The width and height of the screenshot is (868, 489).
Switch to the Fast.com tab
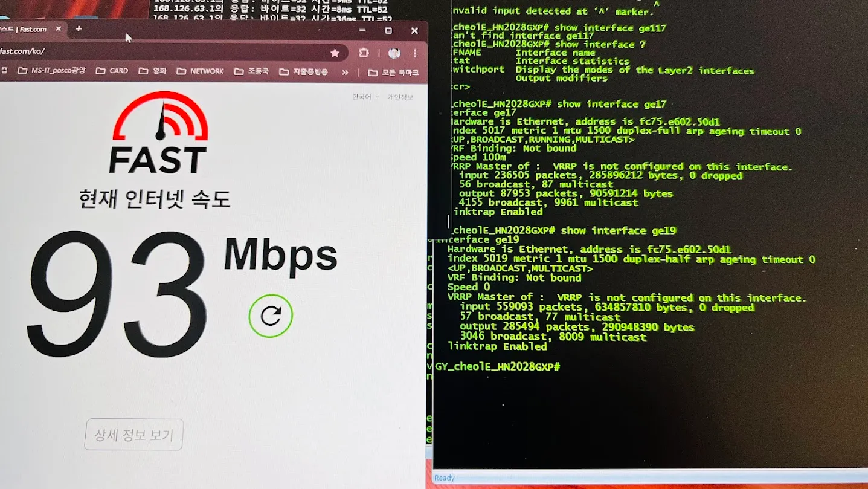tap(24, 29)
